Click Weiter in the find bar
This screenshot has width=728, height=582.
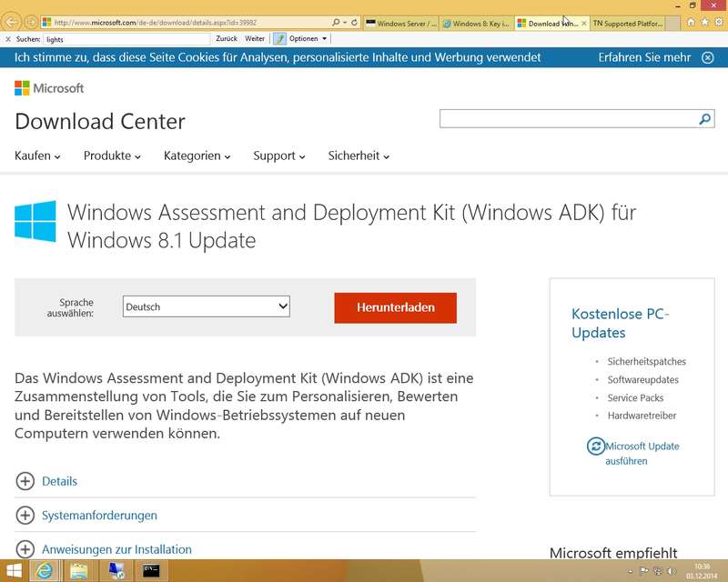click(x=255, y=39)
